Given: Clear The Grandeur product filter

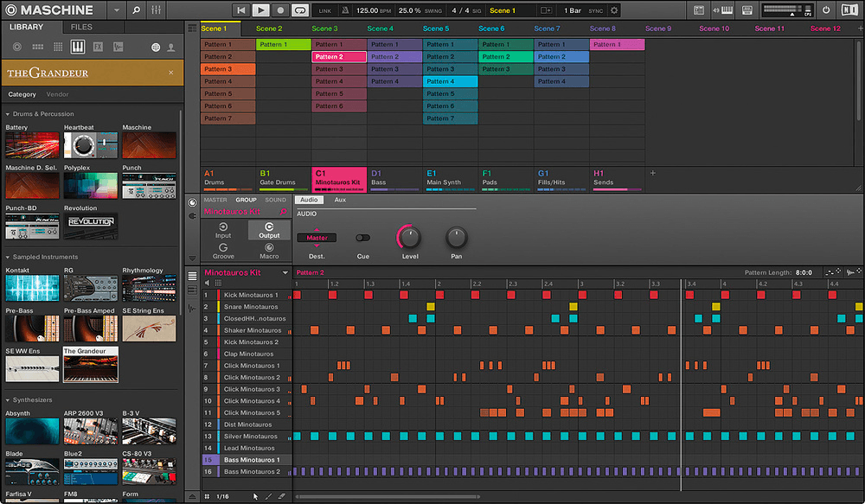Looking at the screenshot, I should (171, 73).
